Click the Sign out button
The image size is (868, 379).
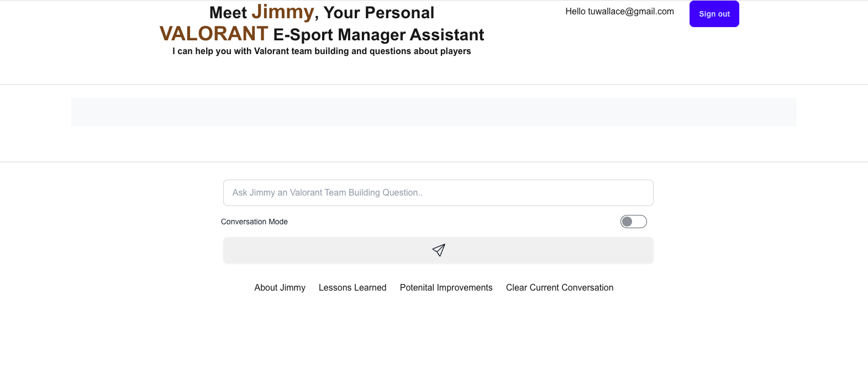(714, 14)
